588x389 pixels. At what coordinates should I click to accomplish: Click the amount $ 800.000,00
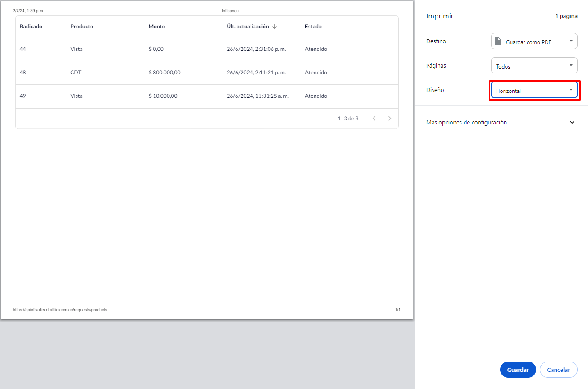coord(164,73)
